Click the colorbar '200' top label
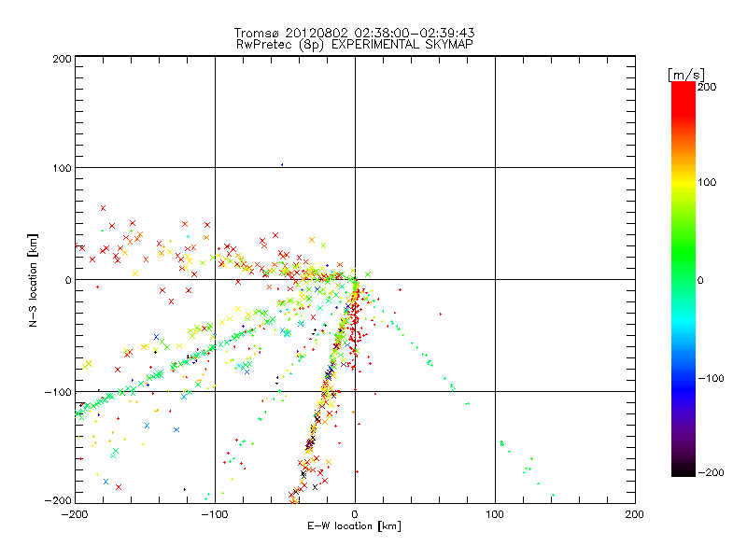 tap(707, 87)
